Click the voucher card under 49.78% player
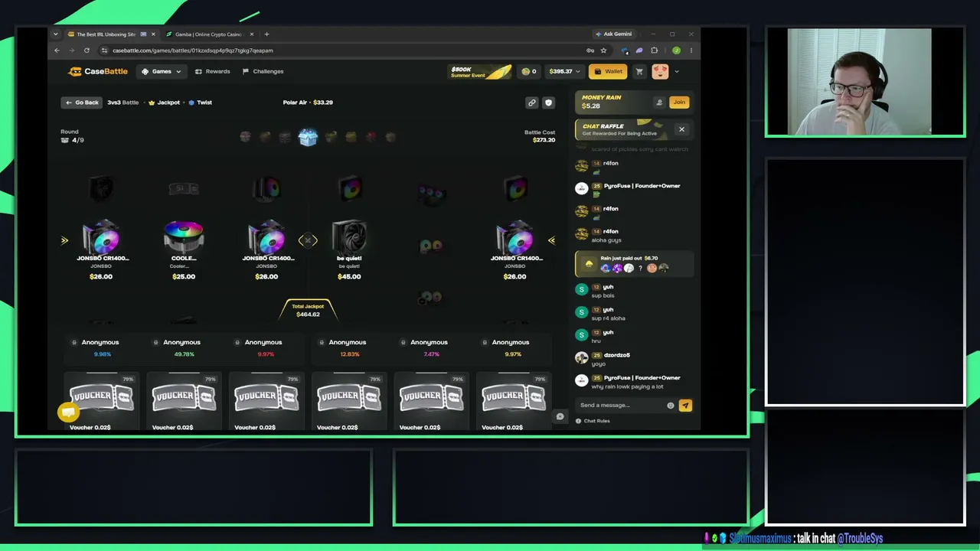Viewport: 980px width, 551px height. coord(184,403)
